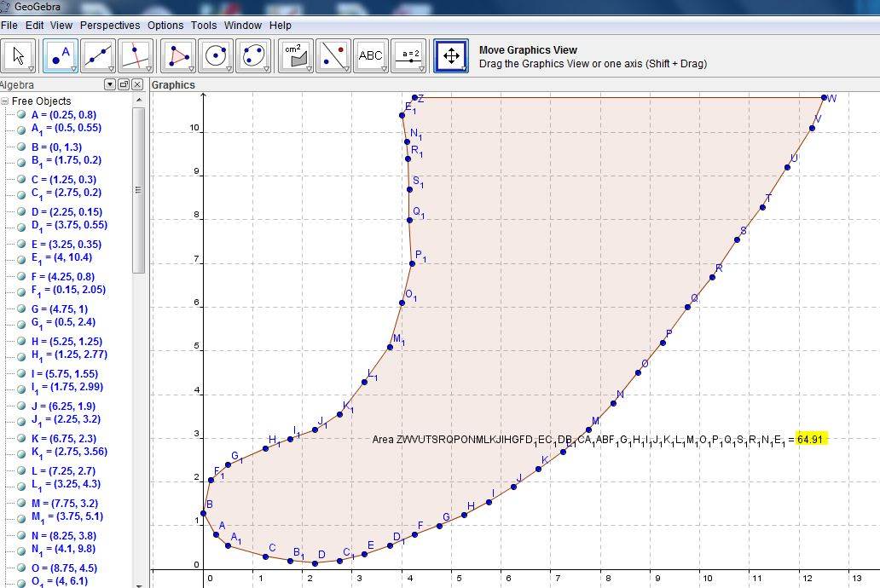Select the New Point tool

click(61, 56)
